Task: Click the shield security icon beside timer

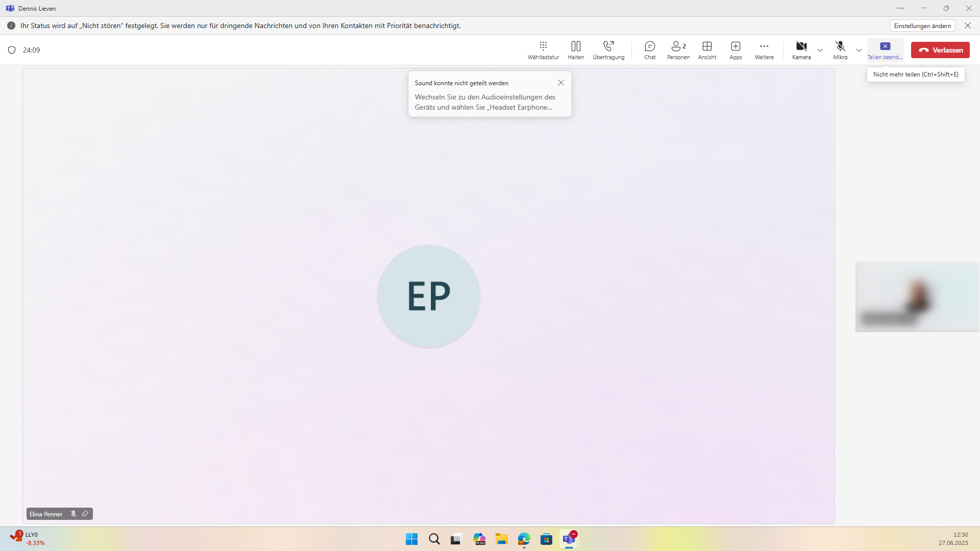Action: (12, 50)
